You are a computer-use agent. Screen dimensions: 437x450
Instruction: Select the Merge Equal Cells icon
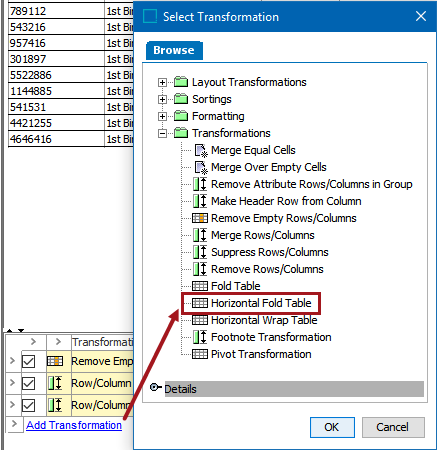[201, 150]
